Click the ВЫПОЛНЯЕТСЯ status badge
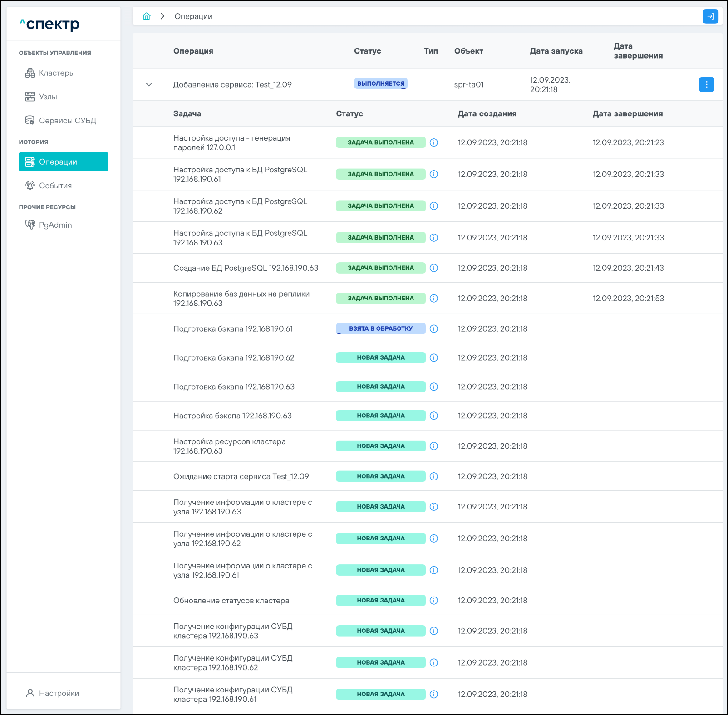 (380, 83)
